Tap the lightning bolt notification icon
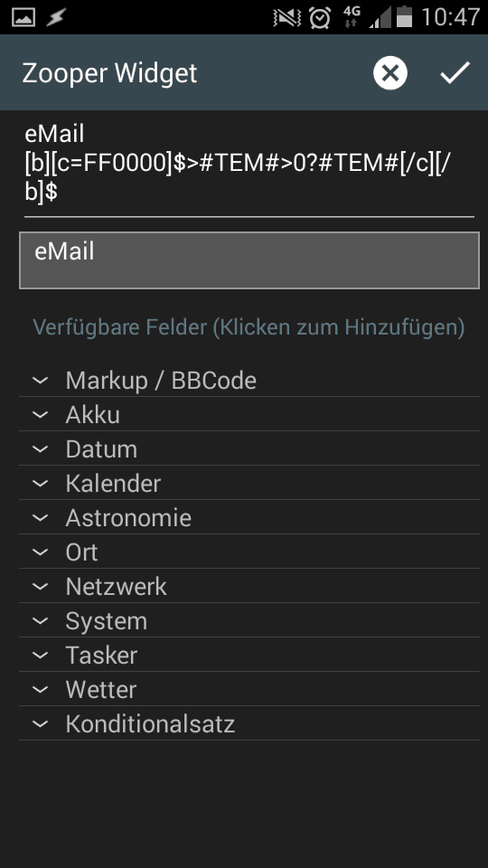The width and height of the screenshot is (488, 868). 56,17
